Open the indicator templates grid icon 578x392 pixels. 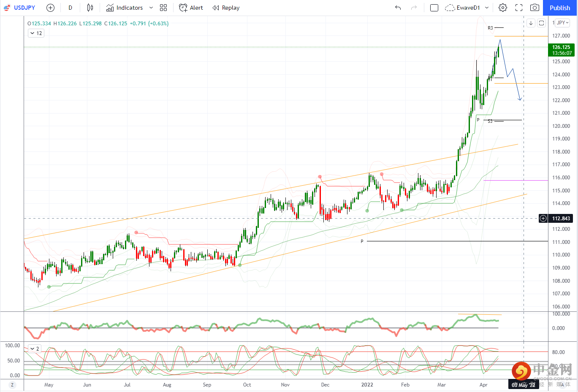(163, 8)
